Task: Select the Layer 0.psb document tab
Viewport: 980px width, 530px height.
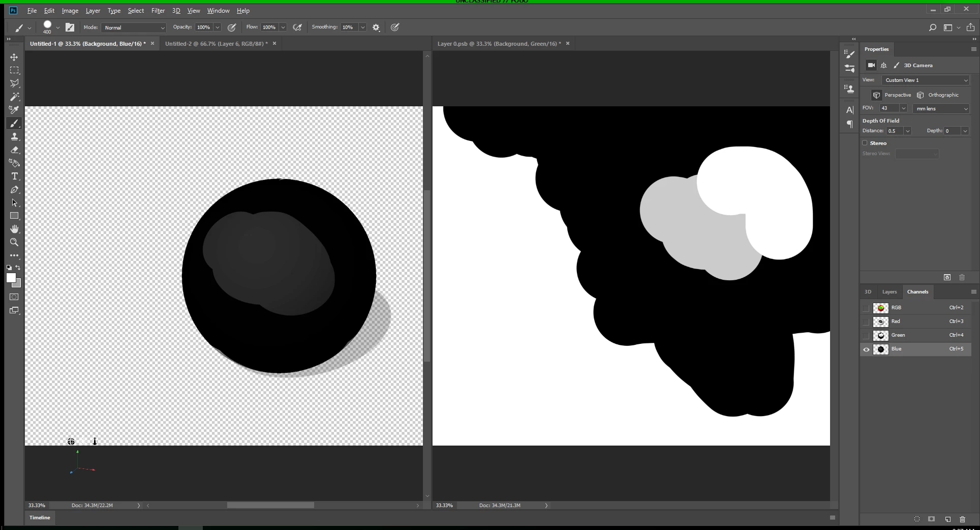Action: coord(499,44)
